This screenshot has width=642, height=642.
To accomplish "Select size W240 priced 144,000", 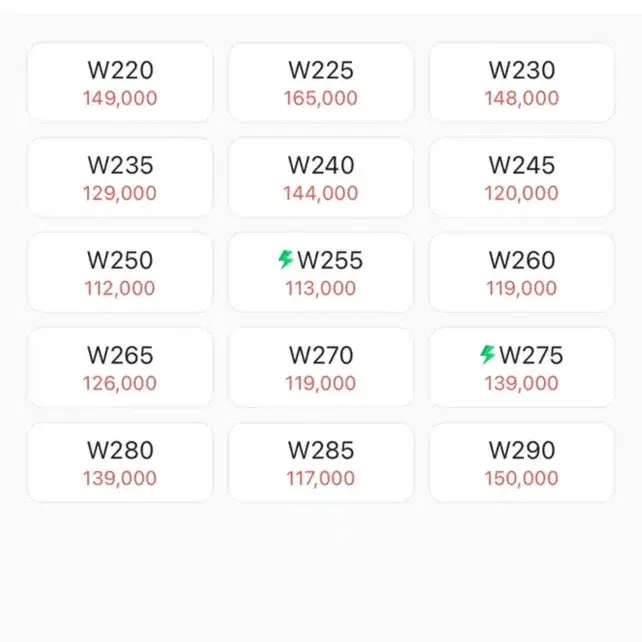I will pyautogui.click(x=321, y=177).
